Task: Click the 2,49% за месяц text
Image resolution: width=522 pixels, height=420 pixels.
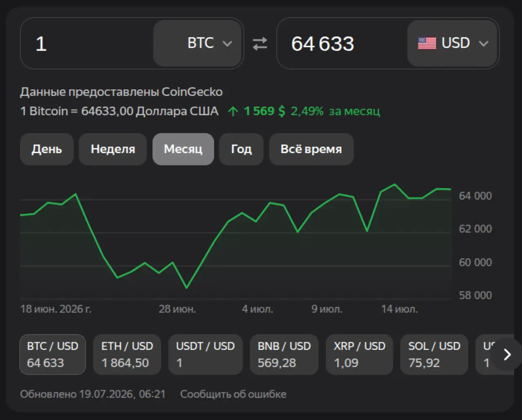Action: tap(335, 111)
